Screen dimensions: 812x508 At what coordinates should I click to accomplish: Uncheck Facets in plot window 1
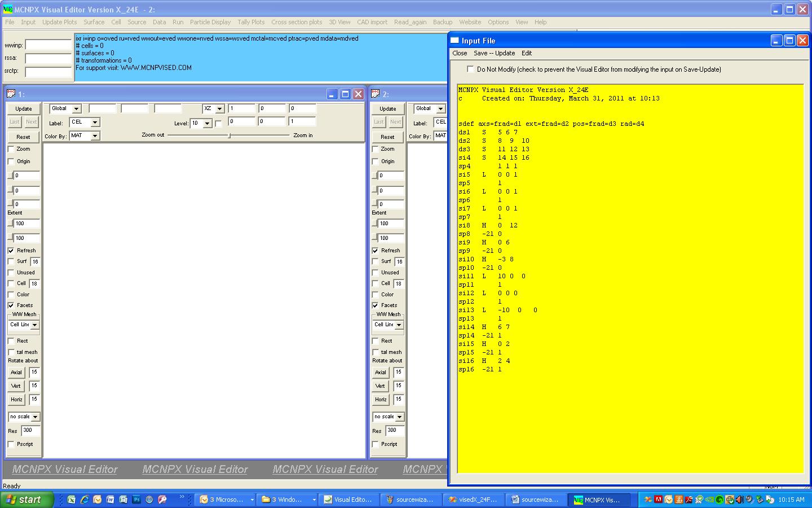coord(11,305)
